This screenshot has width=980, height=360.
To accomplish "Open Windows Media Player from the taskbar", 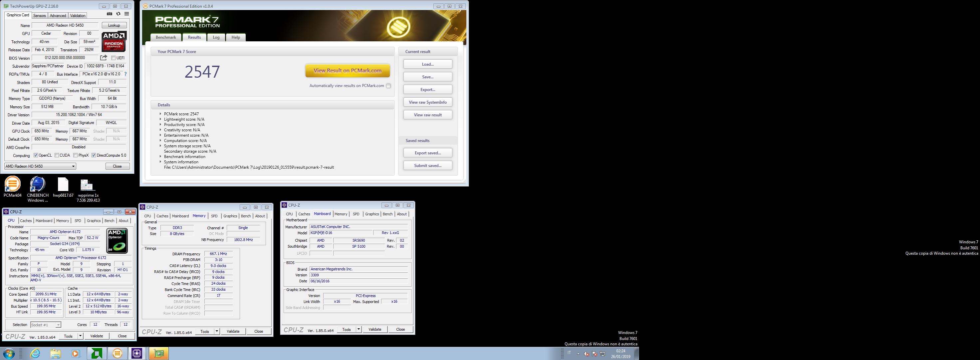I will coord(76,354).
